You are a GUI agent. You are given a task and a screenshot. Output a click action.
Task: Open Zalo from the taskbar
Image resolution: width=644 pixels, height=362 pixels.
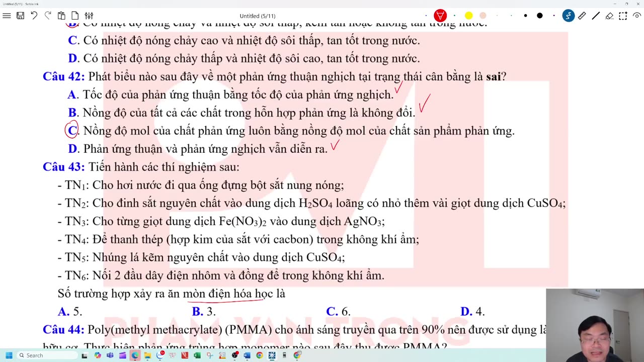160,355
